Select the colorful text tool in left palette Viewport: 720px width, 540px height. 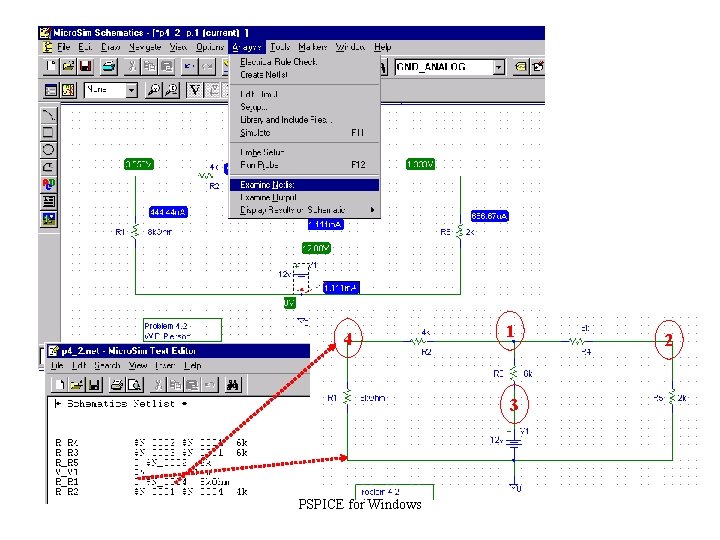[48, 184]
